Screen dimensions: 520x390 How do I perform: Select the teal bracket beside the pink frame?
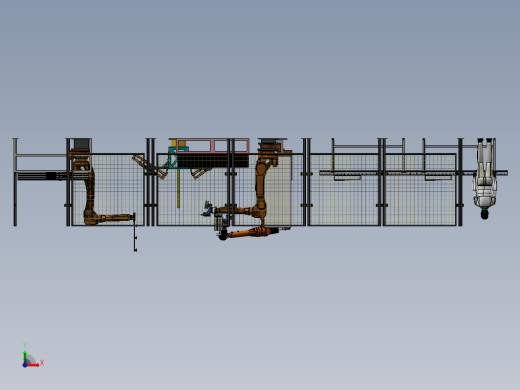[x=173, y=158]
